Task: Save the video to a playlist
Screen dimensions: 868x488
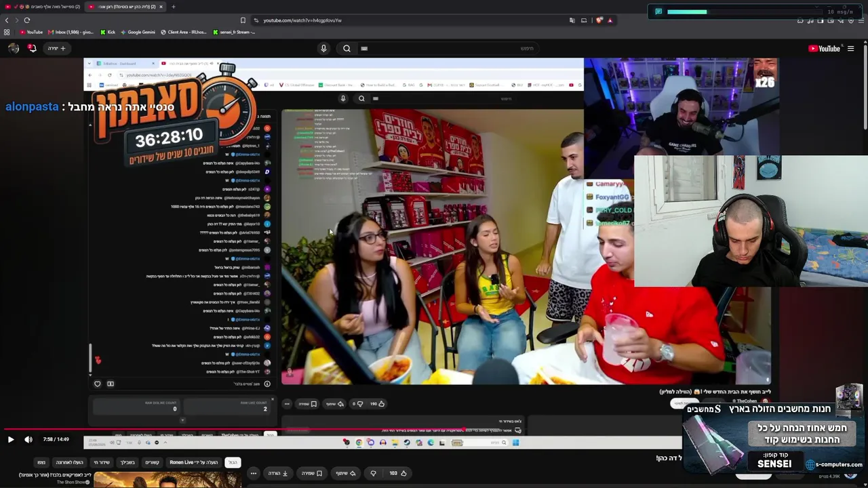Action: tap(311, 473)
